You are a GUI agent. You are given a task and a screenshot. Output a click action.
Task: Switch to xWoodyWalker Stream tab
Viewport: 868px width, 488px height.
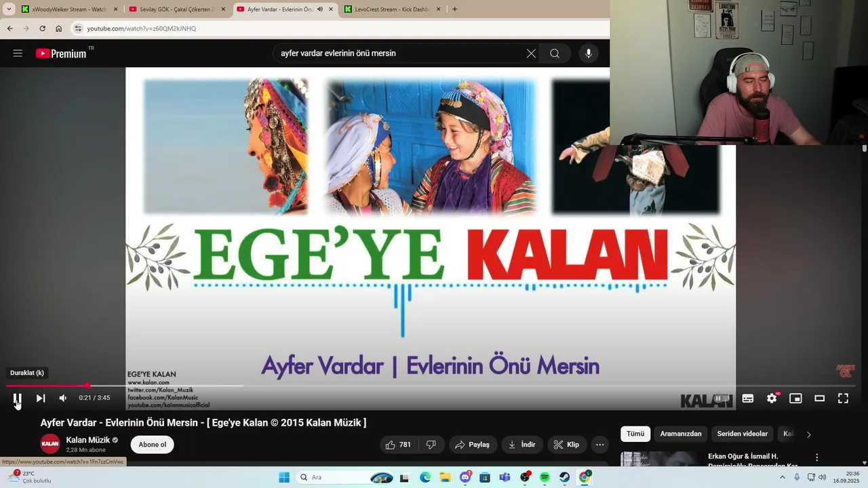click(x=69, y=9)
